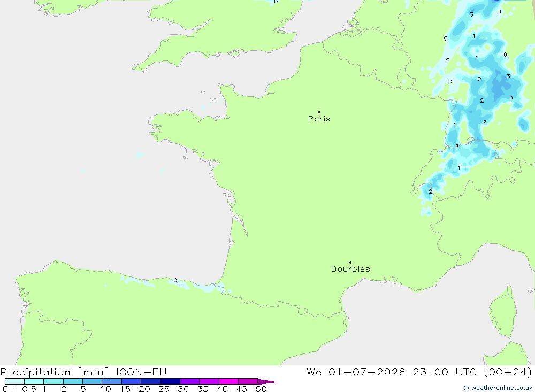Click the 'We 01-07-2026' date text
Screen dimensions: 535x392
click(x=356, y=372)
